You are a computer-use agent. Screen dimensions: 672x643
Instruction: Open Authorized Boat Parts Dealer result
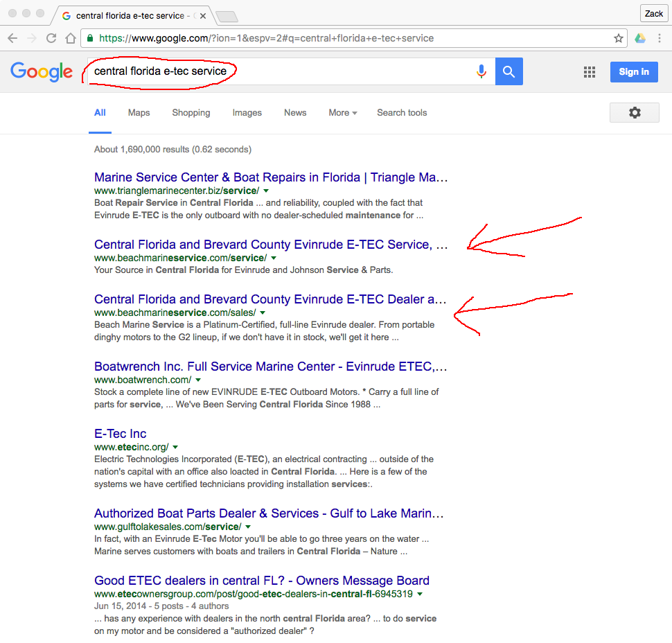tap(269, 513)
